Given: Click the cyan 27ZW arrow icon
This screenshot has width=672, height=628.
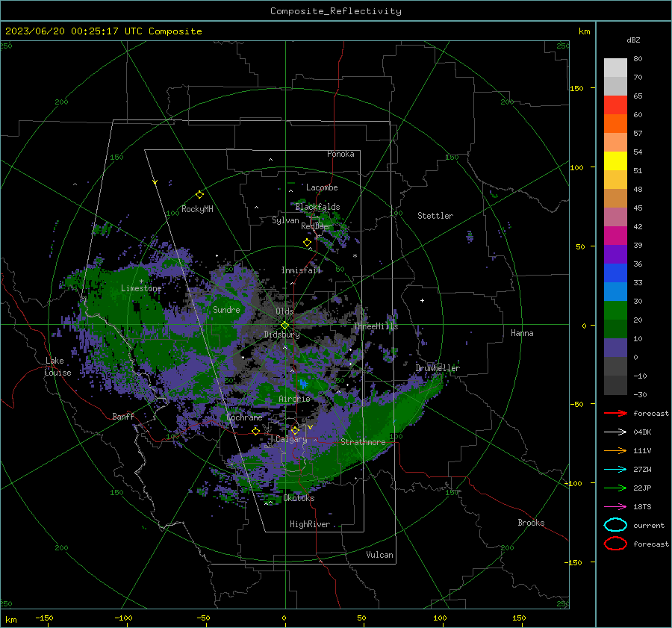Looking at the screenshot, I should pos(615,469).
